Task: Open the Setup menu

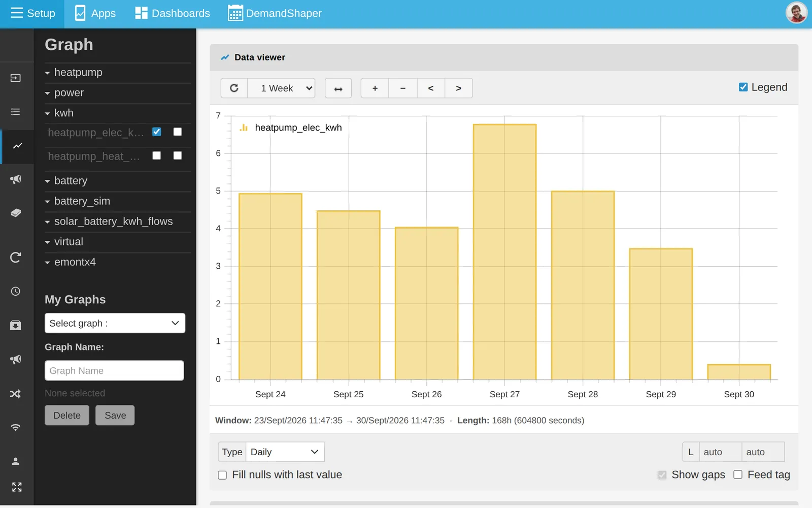Action: pos(32,14)
